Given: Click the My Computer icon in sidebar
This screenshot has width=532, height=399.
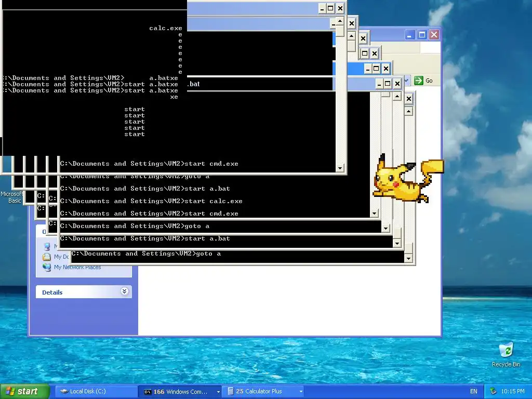Looking at the screenshot, I should pos(47,246).
